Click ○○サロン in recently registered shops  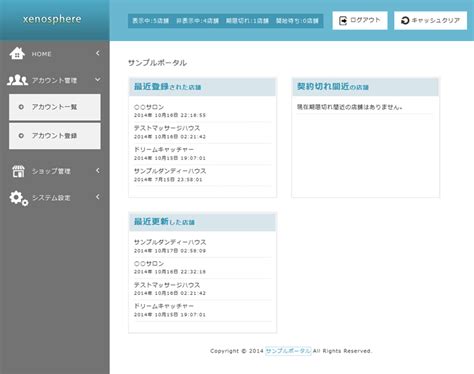click(x=149, y=107)
